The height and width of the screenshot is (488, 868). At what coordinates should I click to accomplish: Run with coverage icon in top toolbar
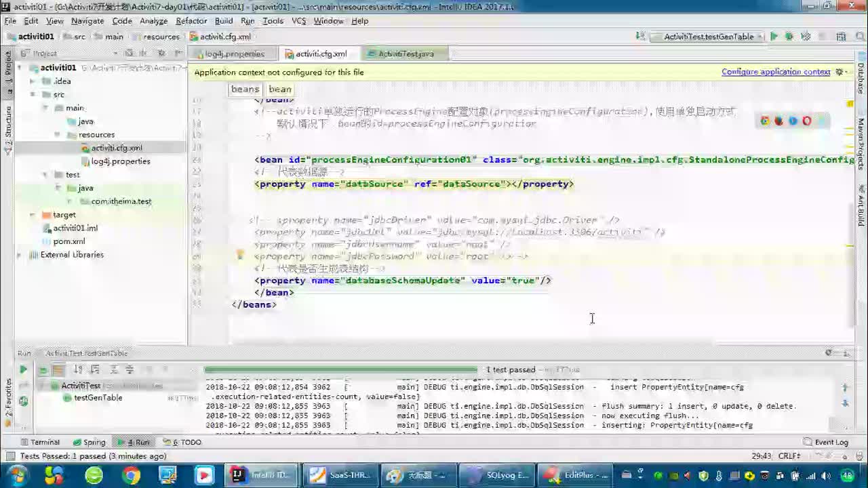point(806,37)
